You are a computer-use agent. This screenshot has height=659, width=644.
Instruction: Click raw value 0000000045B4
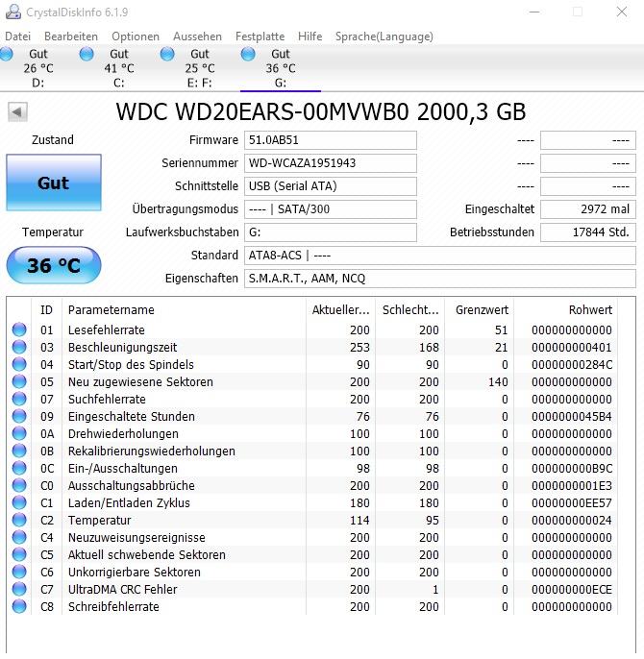coord(572,417)
